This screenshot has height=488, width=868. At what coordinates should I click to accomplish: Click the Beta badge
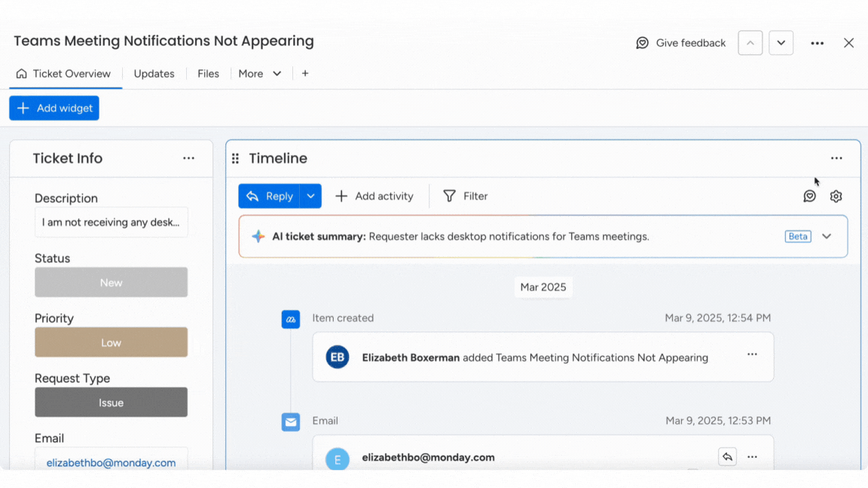pyautogui.click(x=798, y=236)
